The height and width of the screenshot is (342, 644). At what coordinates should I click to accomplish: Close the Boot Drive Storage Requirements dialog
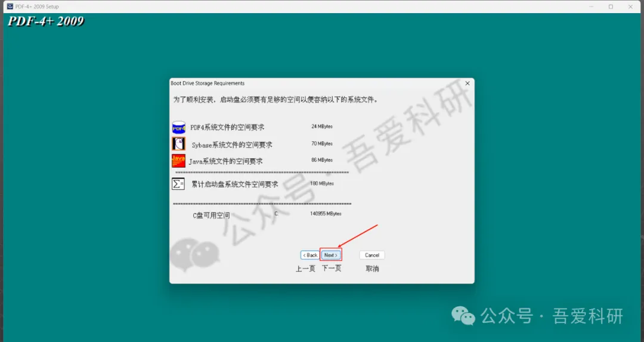point(467,83)
